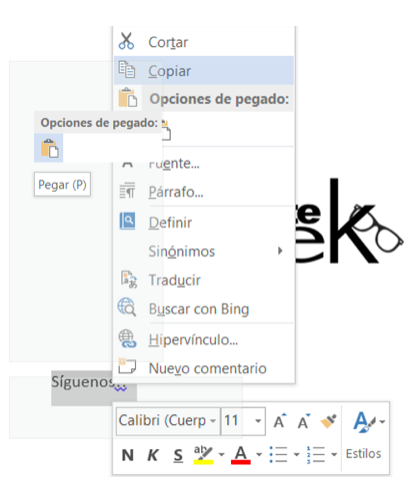Viewport: 405px width, 477px height.
Task: Click the increase font size icon
Action: click(x=280, y=421)
